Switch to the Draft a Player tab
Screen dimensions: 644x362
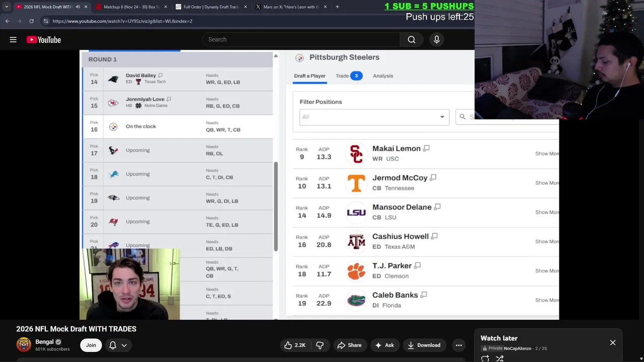point(309,76)
